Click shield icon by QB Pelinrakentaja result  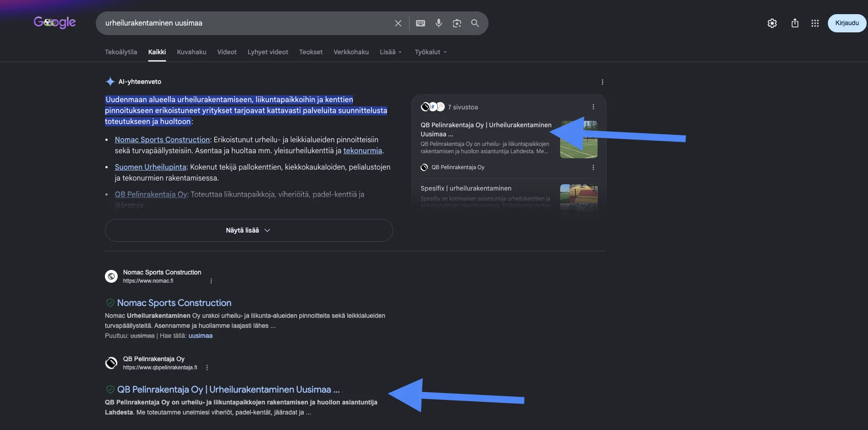[110, 389]
